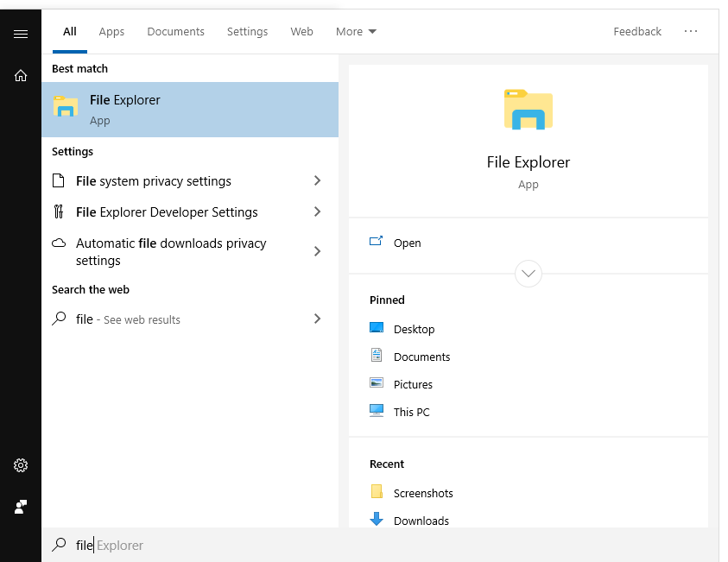Viewport: 728px width, 562px height.
Task: Open the Settings gear in the sidebar
Action: [x=21, y=465]
